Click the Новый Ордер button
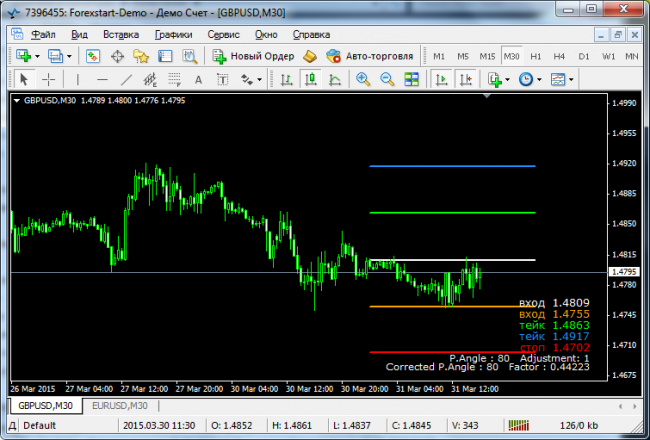This screenshot has width=650, height=440. (255, 55)
